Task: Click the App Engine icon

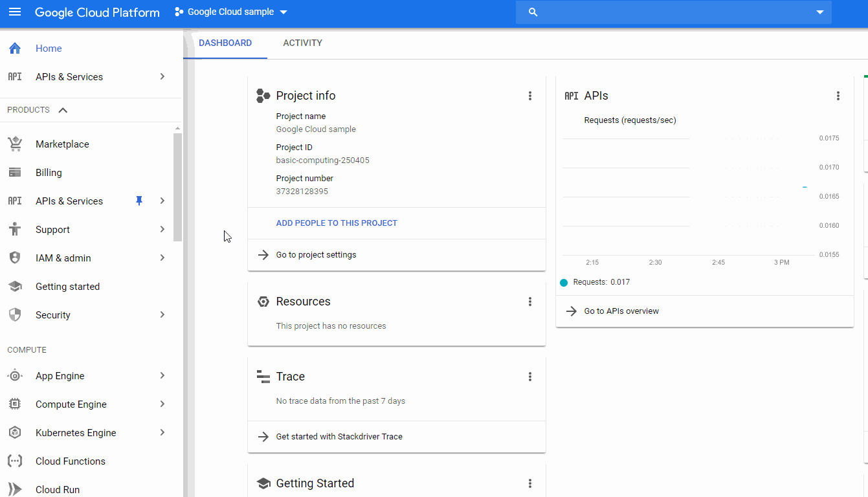Action: (x=14, y=375)
